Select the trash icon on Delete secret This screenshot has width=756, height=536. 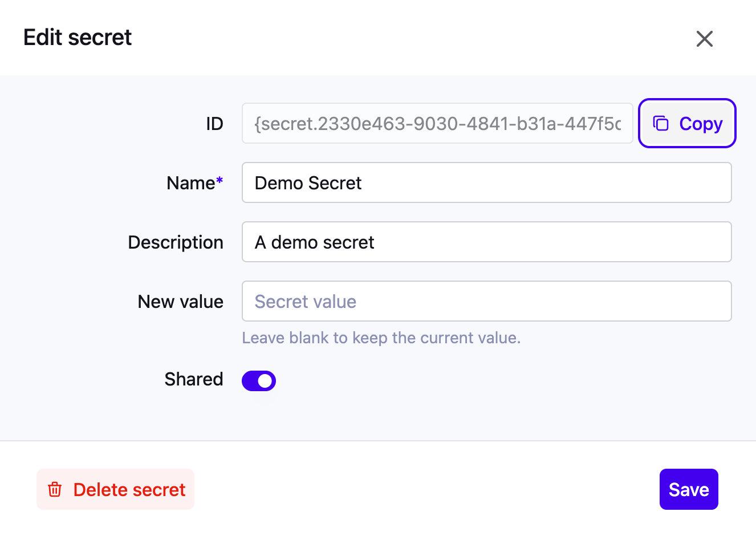tap(54, 489)
